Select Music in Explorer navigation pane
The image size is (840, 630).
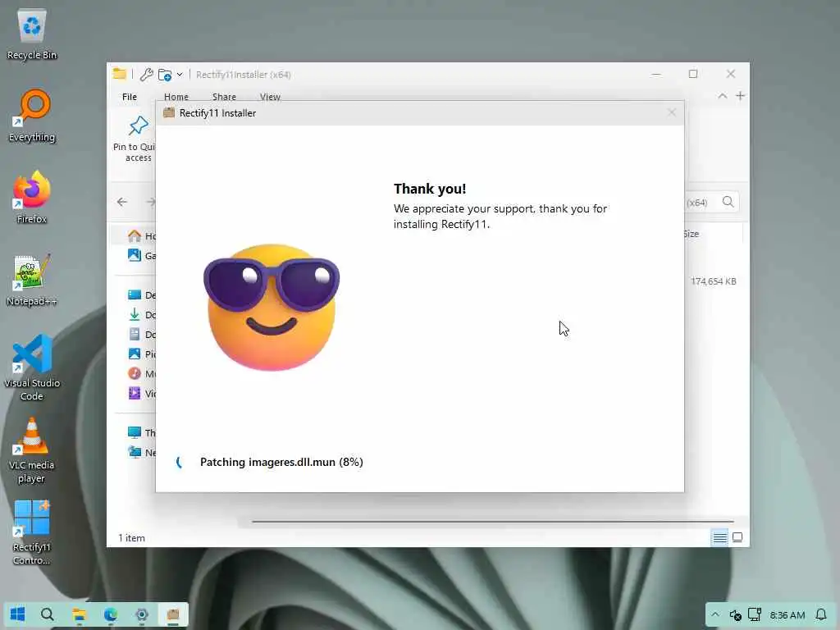pyautogui.click(x=141, y=373)
